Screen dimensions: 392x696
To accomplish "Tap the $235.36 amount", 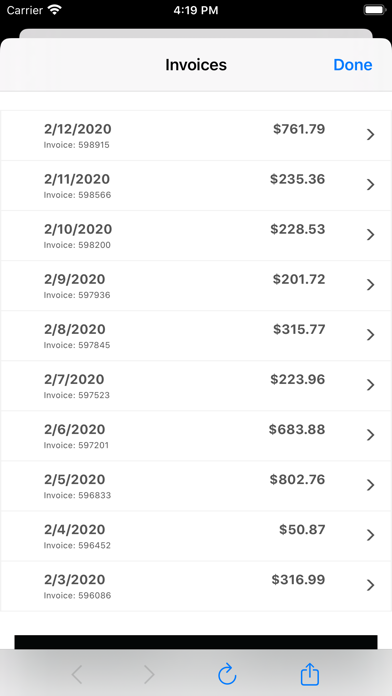I will click(x=297, y=179).
